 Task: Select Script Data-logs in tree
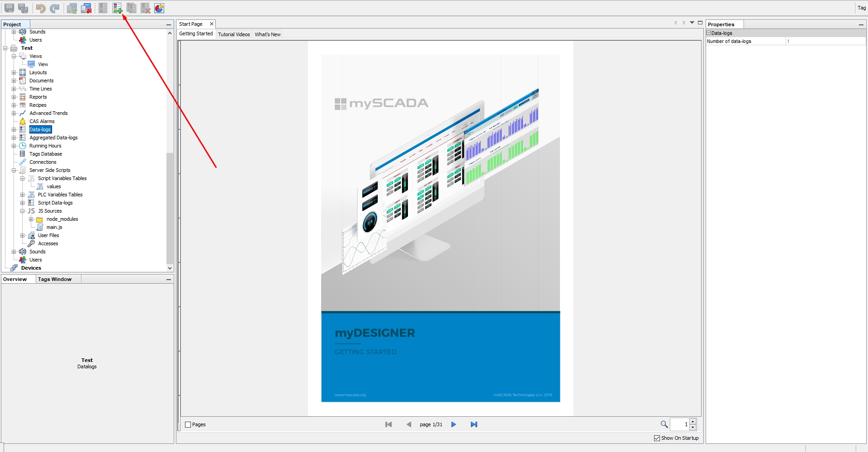tap(55, 203)
